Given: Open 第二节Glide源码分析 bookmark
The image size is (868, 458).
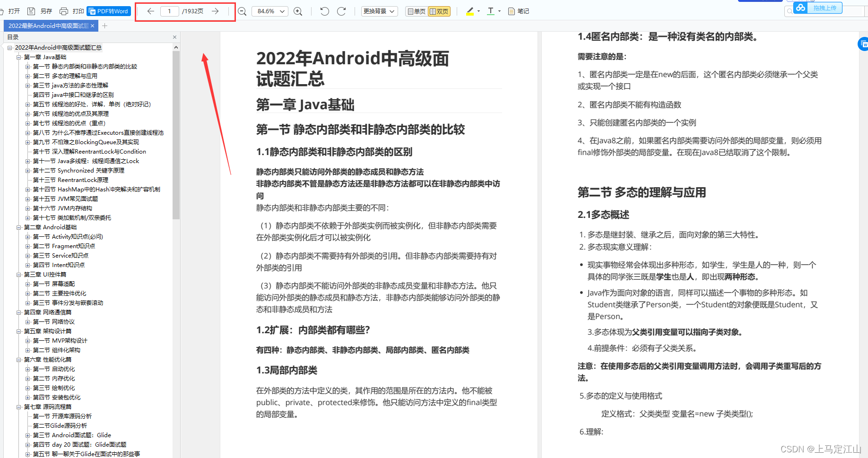Looking at the screenshot, I should [x=60, y=425].
